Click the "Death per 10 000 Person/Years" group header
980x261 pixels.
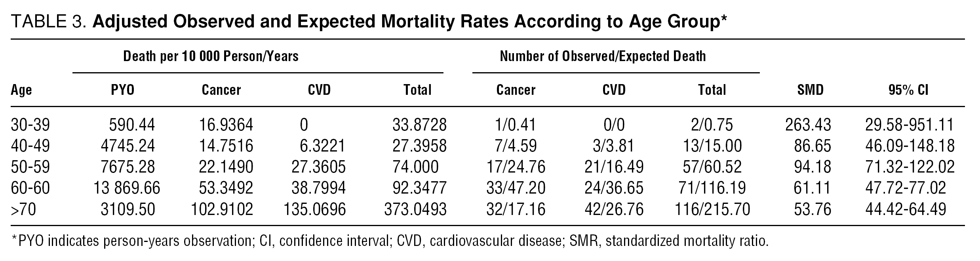tap(211, 56)
